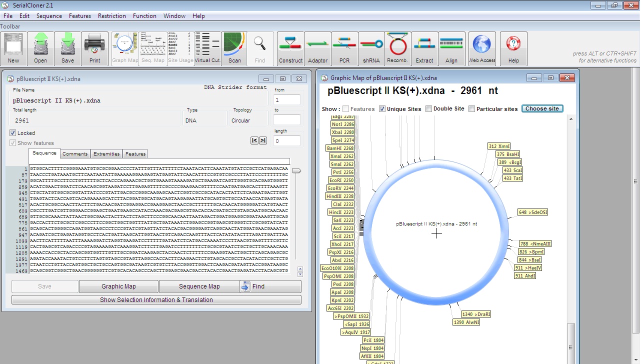This screenshot has width=641, height=364.
Task: Click the Scan toolbar icon
Action: 234,48
